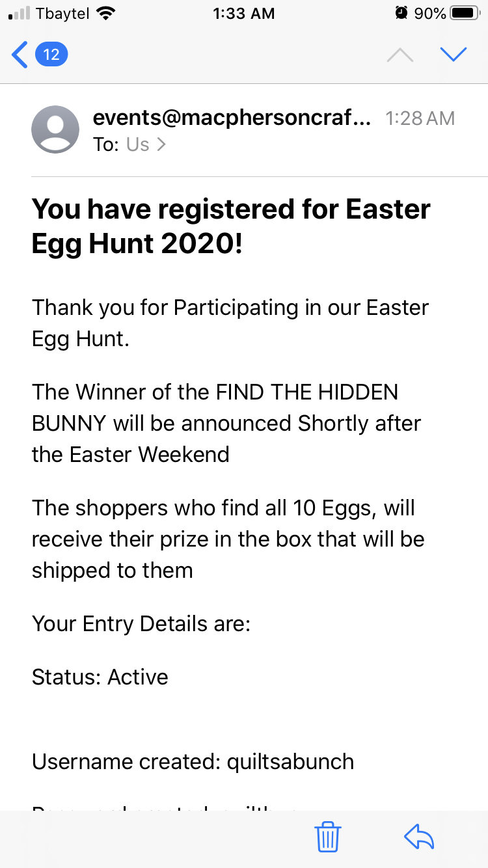The width and height of the screenshot is (488, 868).
Task: Expand the "To: Us" recipient details
Action: click(x=138, y=144)
